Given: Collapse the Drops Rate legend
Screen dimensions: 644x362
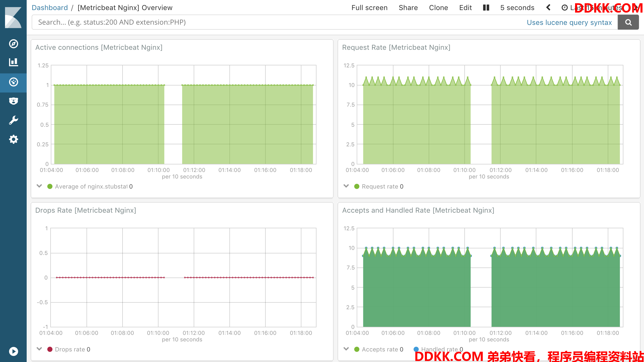Looking at the screenshot, I should [39, 349].
